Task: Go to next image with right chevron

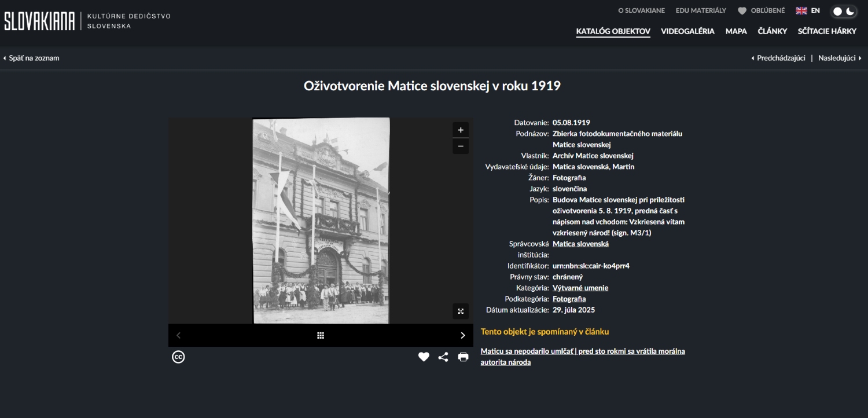Action: coord(462,335)
